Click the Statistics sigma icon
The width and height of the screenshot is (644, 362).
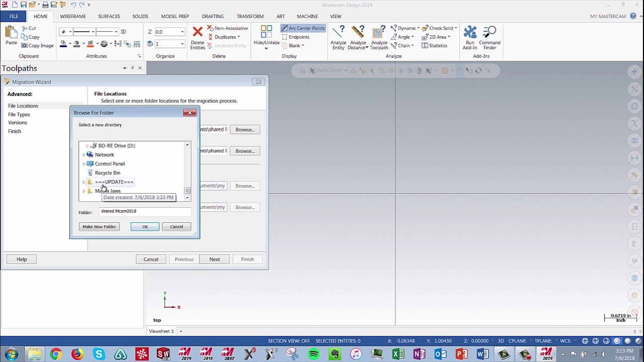click(x=425, y=46)
